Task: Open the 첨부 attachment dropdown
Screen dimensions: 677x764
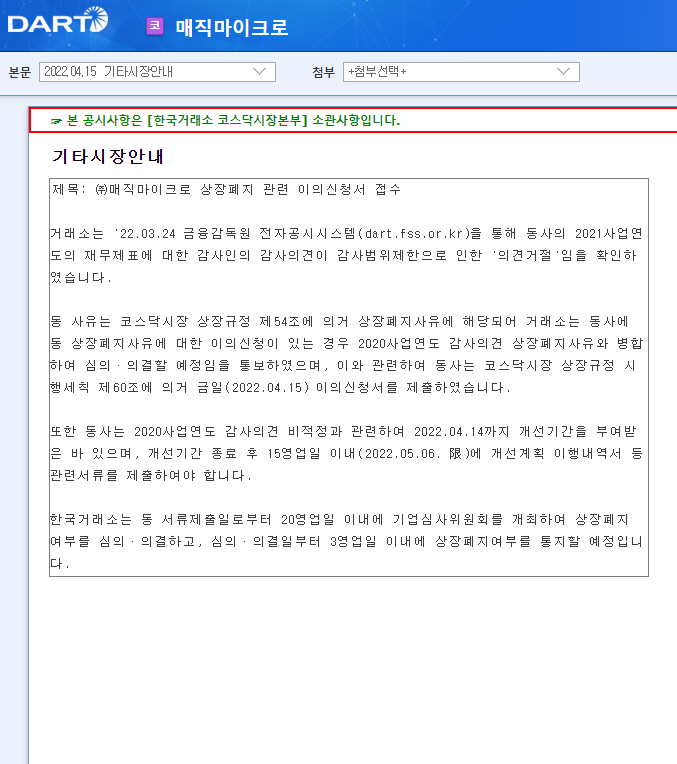Action: (x=461, y=72)
